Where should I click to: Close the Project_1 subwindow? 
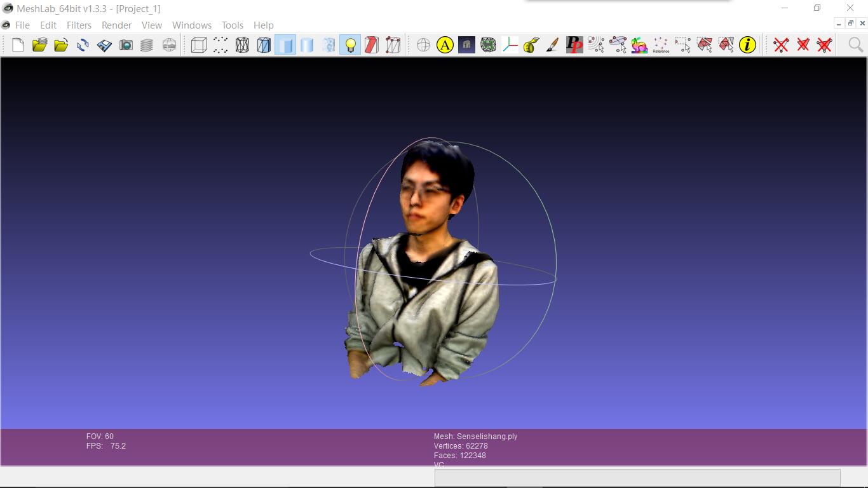862,24
